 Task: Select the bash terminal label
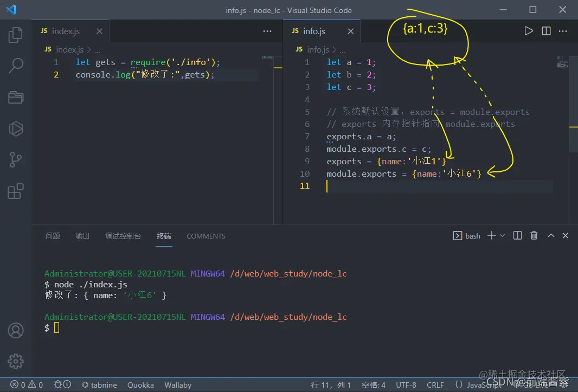click(466, 236)
